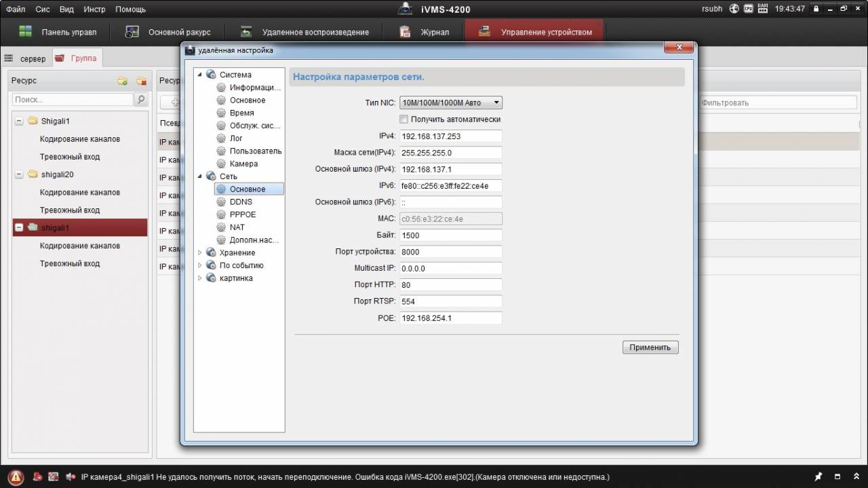Click globe-gear icon of Система node
Screen dimensions: 868x488
click(x=211, y=75)
